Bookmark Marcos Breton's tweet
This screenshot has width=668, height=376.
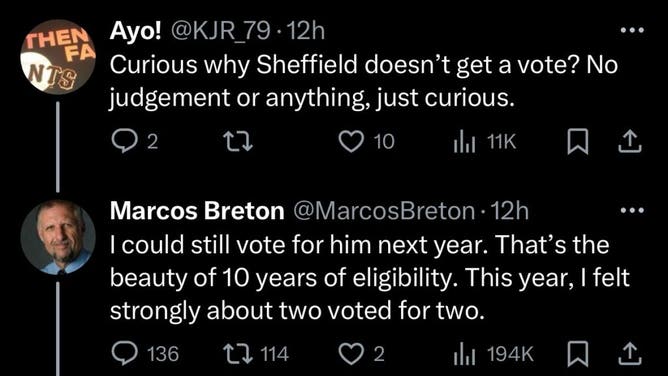click(578, 355)
